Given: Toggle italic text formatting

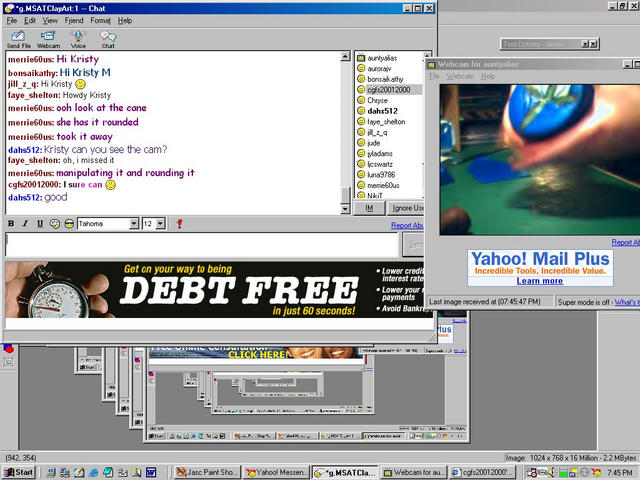Looking at the screenshot, I should (x=25, y=224).
